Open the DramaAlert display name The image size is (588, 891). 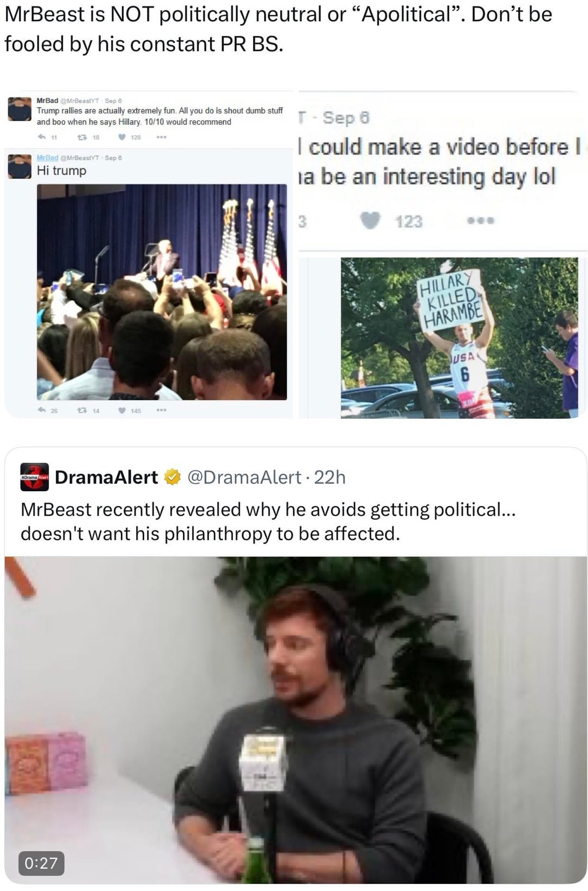tap(106, 477)
